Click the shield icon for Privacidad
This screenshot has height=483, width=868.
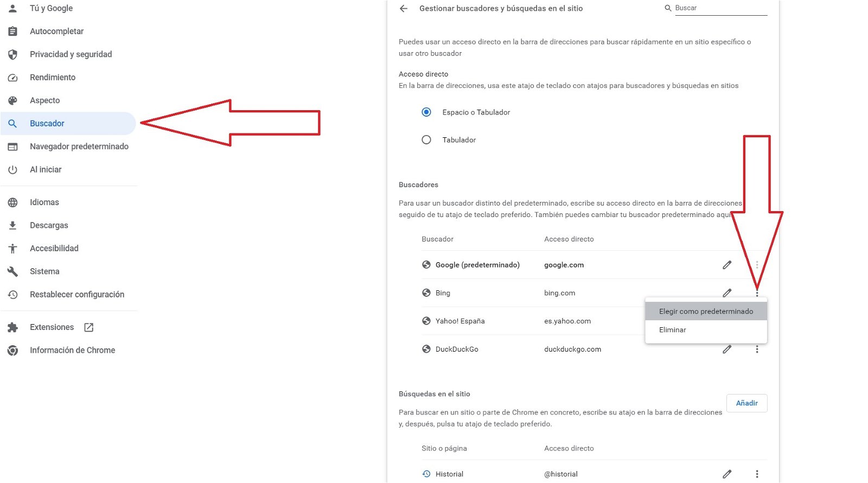click(x=12, y=54)
